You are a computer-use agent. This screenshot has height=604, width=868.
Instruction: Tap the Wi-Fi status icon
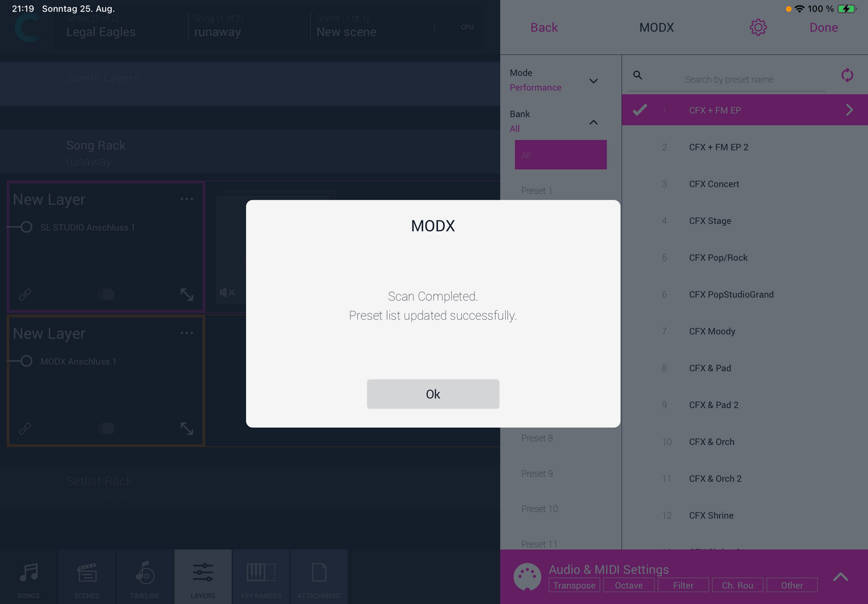click(x=800, y=9)
